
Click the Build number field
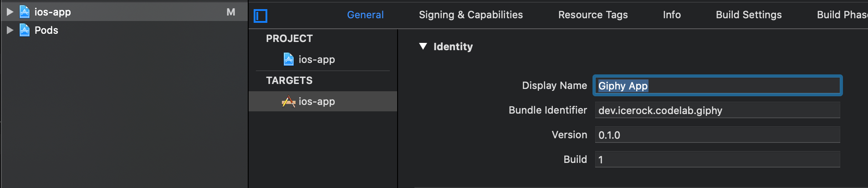pos(717,160)
